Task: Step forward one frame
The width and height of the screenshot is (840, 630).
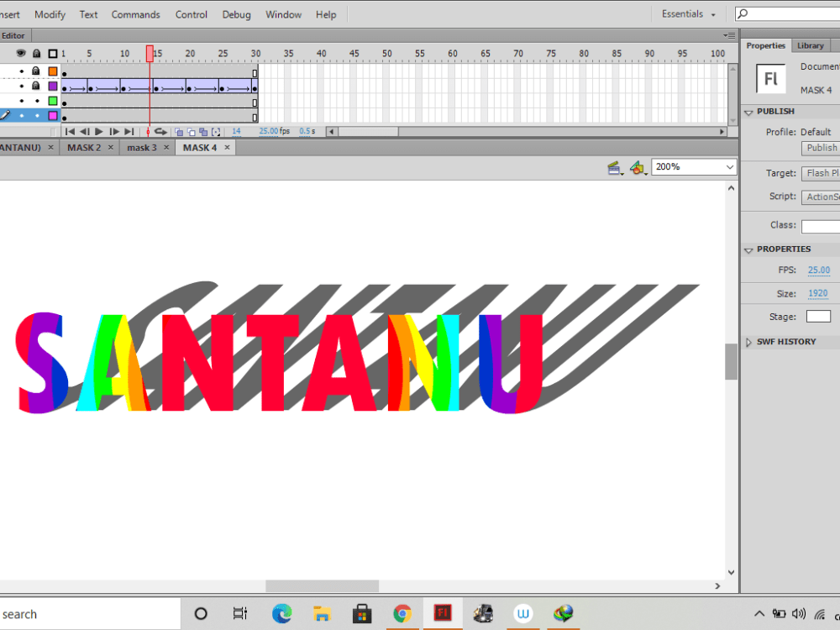Action: (x=113, y=131)
